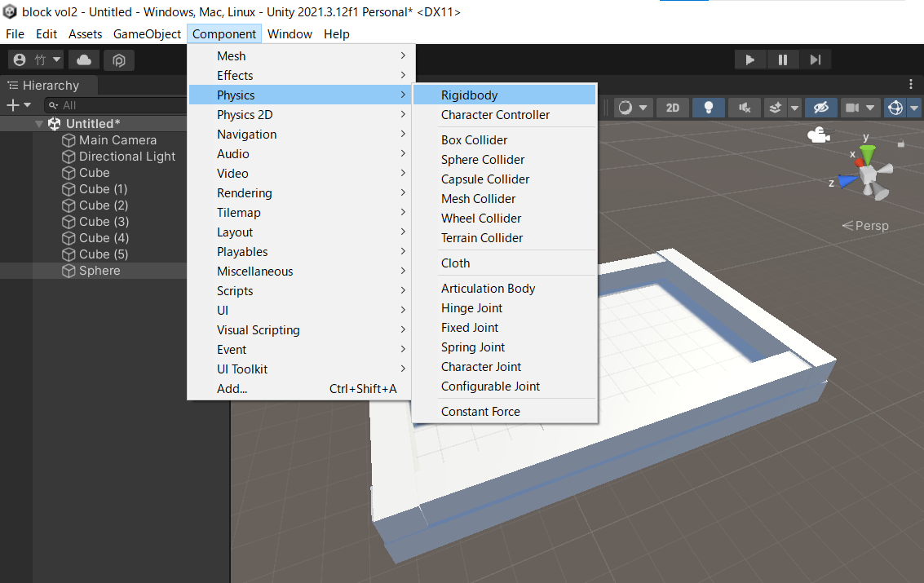The height and width of the screenshot is (583, 924).
Task: Expand the Mesh submenu
Action: [301, 56]
